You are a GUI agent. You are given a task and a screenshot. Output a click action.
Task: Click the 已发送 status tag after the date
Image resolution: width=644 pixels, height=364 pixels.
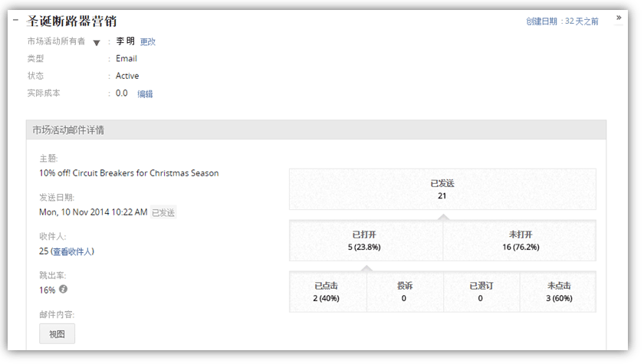pyautogui.click(x=163, y=212)
